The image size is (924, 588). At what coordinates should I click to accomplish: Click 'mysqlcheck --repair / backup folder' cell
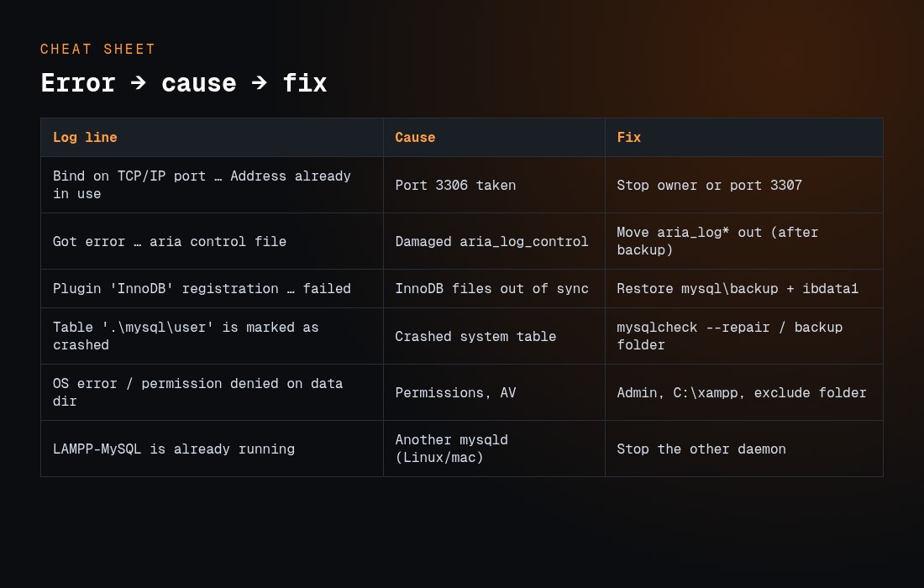coord(744,337)
